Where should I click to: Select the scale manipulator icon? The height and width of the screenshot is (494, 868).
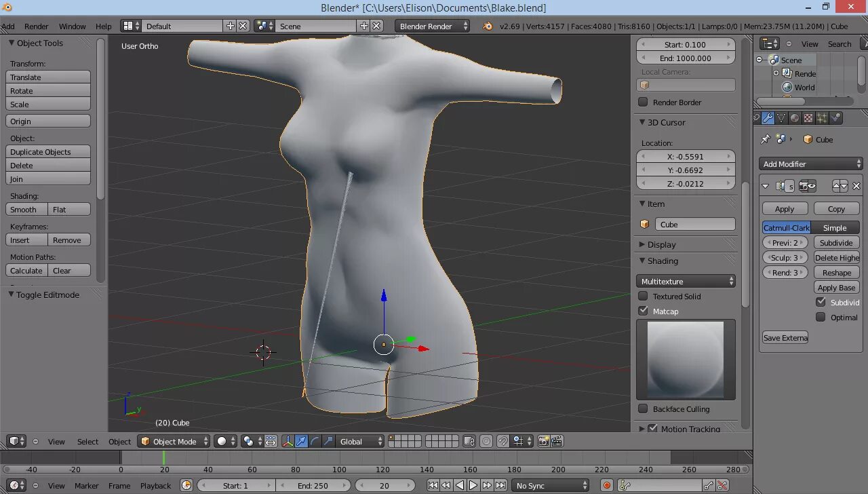pos(328,441)
